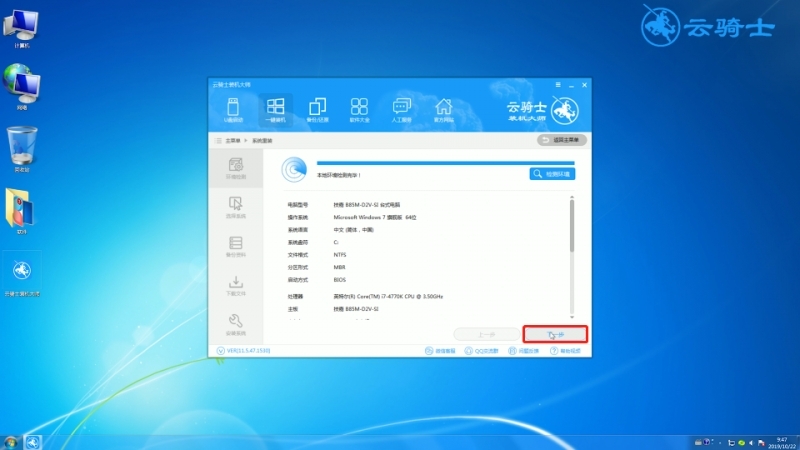Screen dimensions: 800x450
Task: Select the 备份资料 step in the sidebar
Action: click(x=236, y=246)
